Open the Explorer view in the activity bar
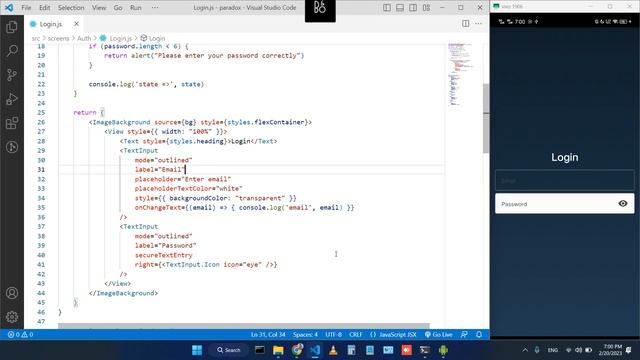The width and height of the screenshot is (640, 360). click(12, 27)
